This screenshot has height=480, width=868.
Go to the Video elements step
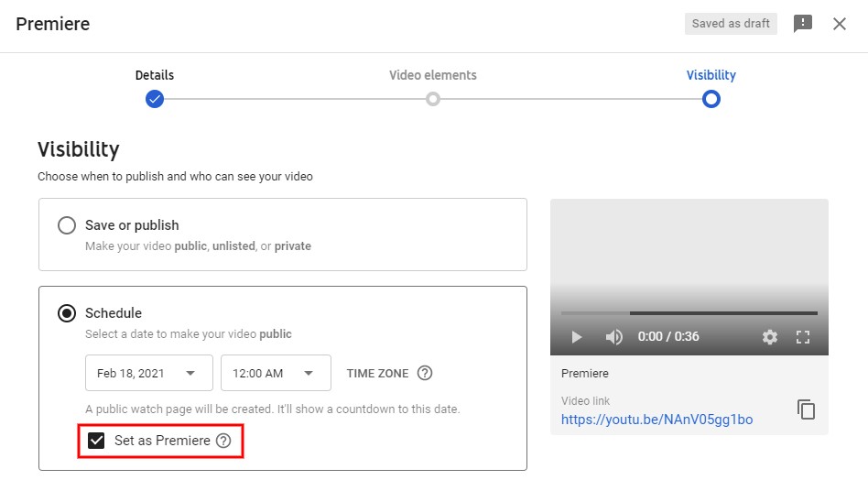click(433, 75)
